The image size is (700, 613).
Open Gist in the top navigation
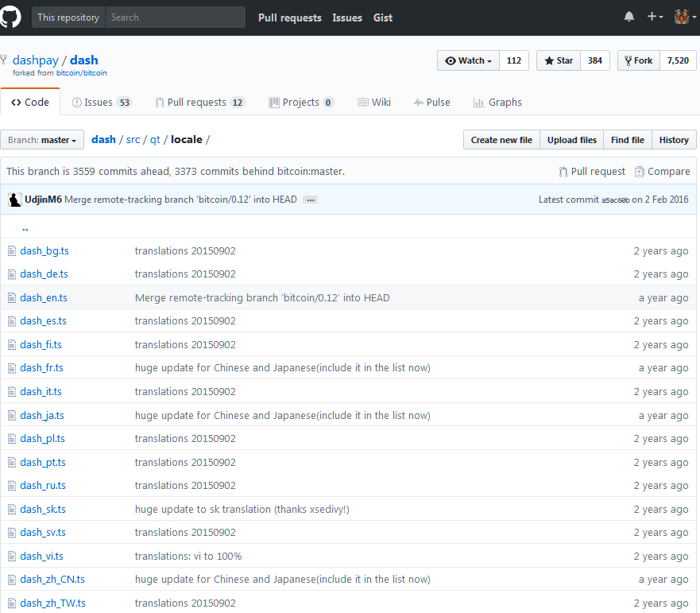pyautogui.click(x=383, y=17)
